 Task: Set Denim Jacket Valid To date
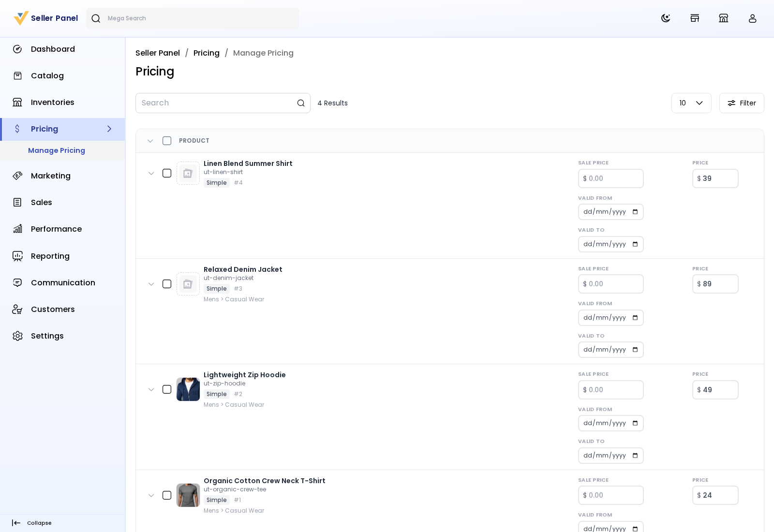611,350
